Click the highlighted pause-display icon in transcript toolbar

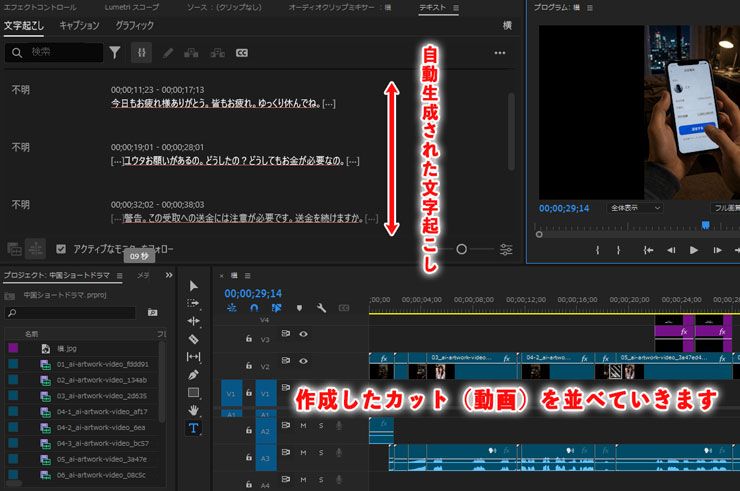142,52
